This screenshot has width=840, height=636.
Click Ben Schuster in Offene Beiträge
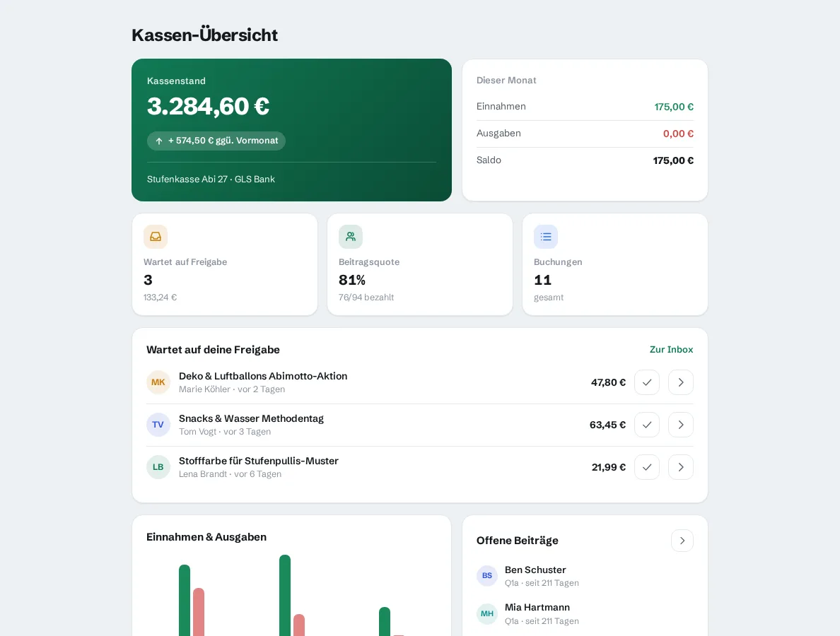click(535, 570)
